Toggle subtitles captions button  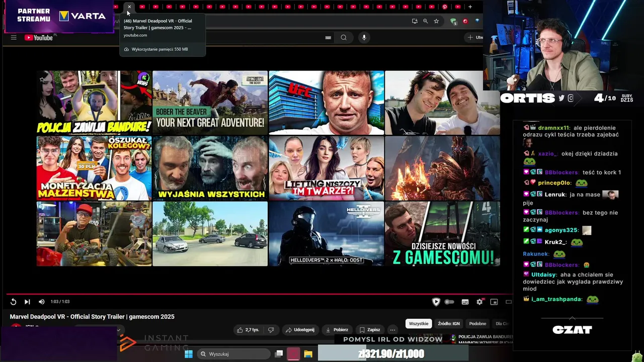coord(465,302)
